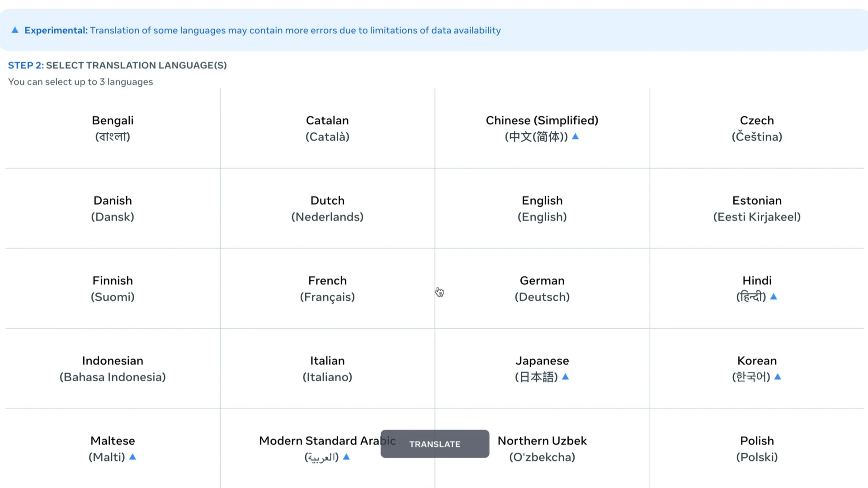Choose Northern Uzbek (Oʻzbekcha)
Viewport: 868px width, 488px height.
point(542,448)
